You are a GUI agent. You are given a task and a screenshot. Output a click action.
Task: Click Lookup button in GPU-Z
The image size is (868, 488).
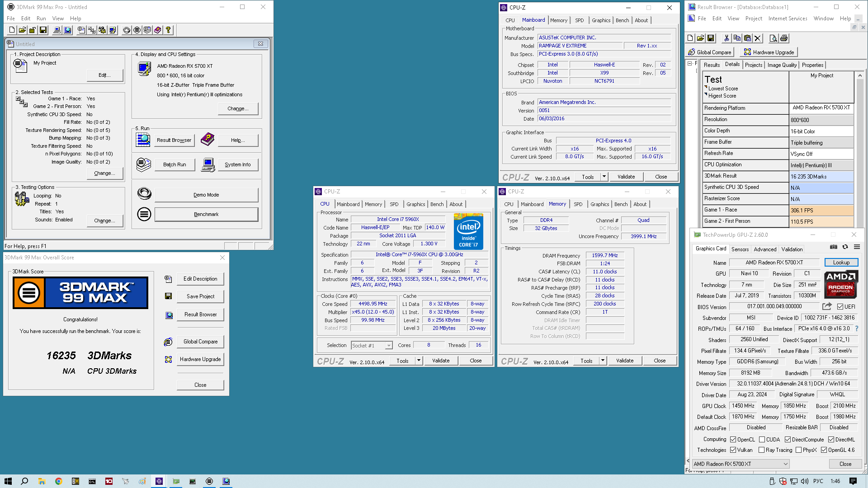[841, 263]
